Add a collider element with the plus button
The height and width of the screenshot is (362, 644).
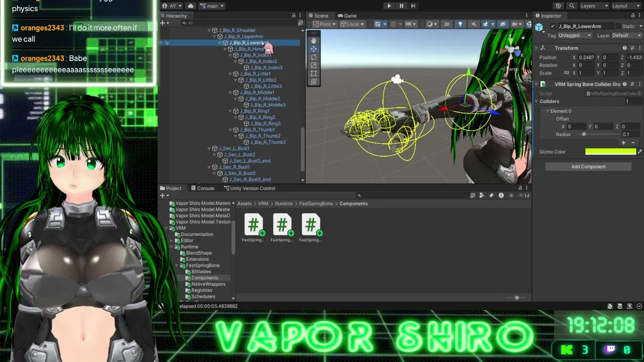(x=623, y=143)
